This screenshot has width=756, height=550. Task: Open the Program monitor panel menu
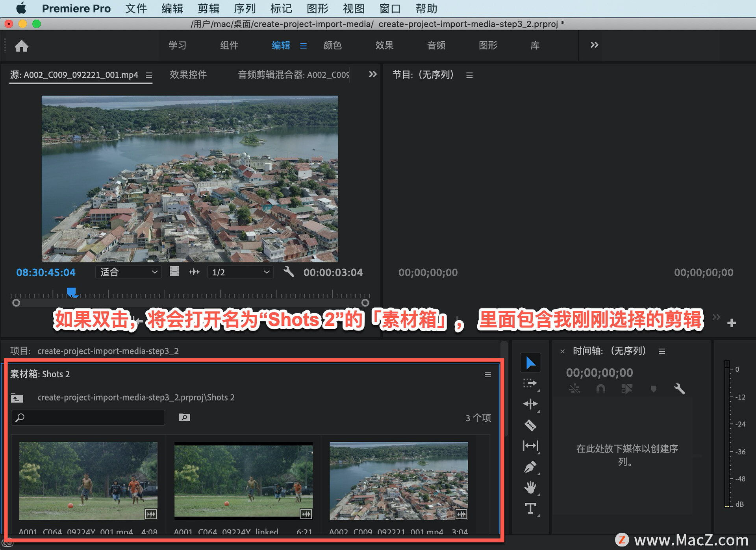[469, 75]
